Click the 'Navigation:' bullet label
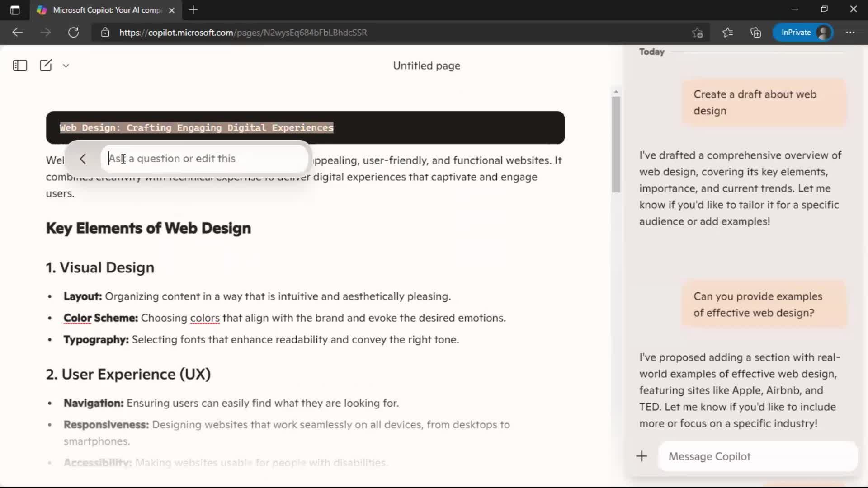Screen dimensions: 868x488 (x=94, y=403)
